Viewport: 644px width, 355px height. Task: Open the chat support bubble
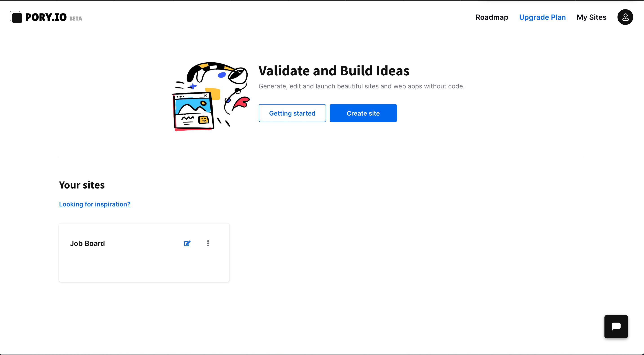pos(616,327)
